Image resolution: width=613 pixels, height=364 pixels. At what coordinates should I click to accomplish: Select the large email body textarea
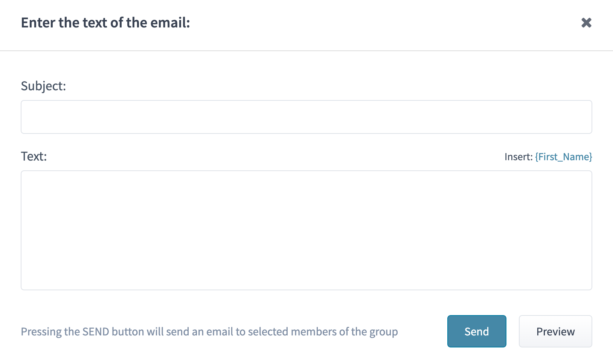coord(306,230)
